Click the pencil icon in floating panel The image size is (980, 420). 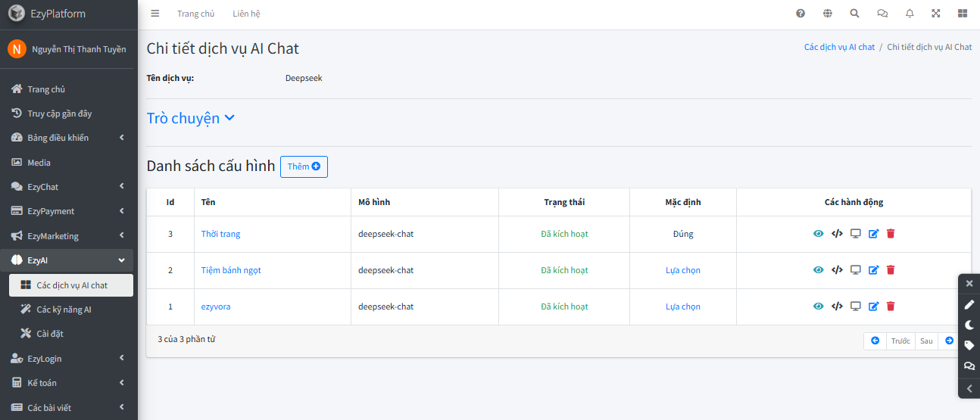[969, 304]
